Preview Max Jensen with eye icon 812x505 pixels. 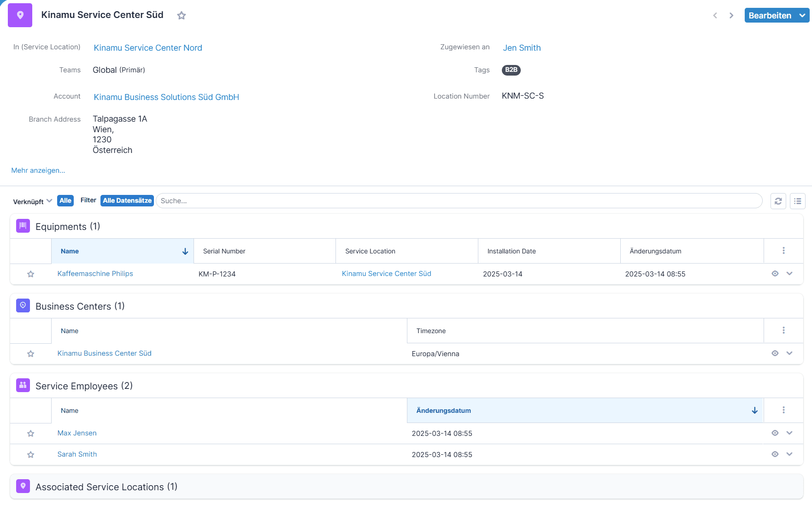pyautogui.click(x=775, y=433)
